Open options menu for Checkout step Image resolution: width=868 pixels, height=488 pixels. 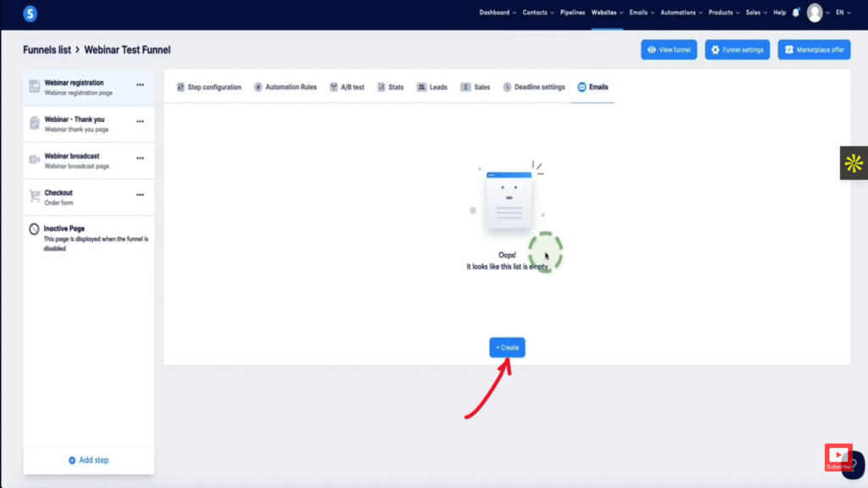tap(140, 195)
